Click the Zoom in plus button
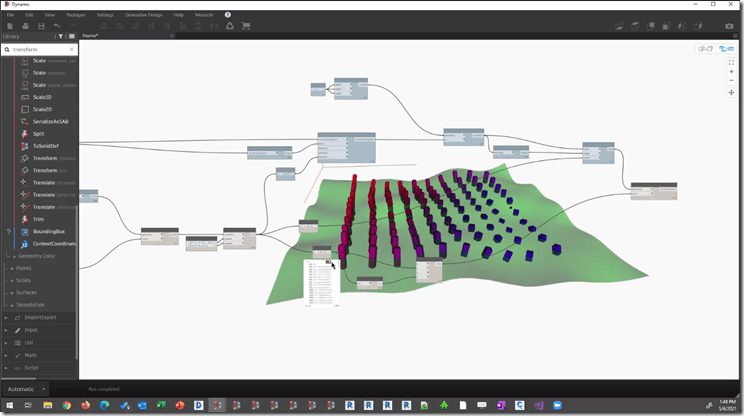The image size is (744, 416). point(732,72)
